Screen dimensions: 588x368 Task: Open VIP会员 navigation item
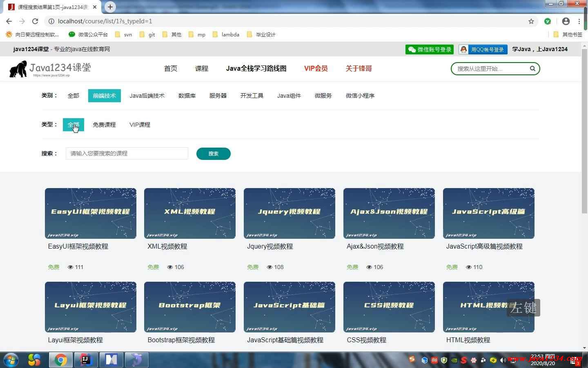coord(316,69)
